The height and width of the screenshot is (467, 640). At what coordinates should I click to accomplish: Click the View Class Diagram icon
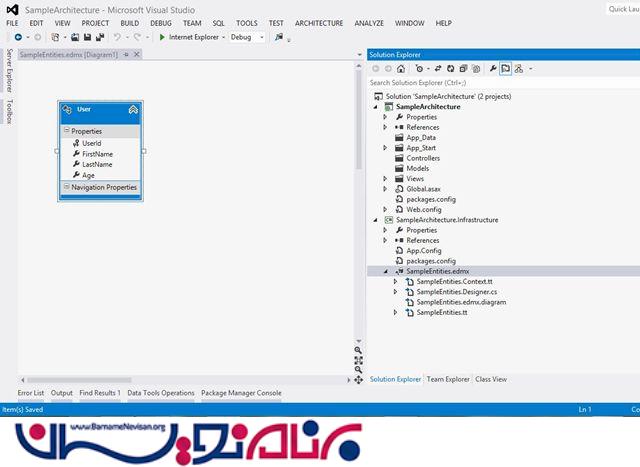point(519,69)
